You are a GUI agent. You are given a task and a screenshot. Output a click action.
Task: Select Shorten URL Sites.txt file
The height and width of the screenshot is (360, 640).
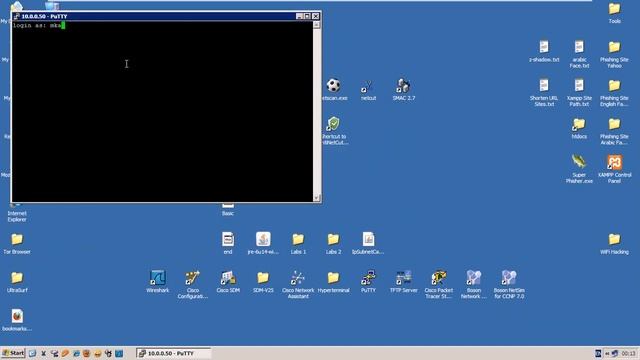544,93
